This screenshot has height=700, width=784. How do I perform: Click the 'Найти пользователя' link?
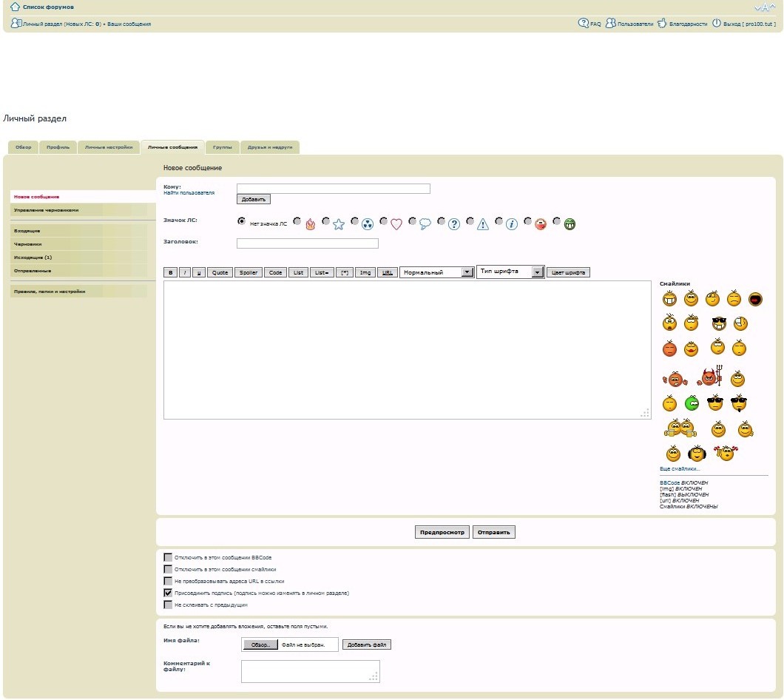pos(189,192)
